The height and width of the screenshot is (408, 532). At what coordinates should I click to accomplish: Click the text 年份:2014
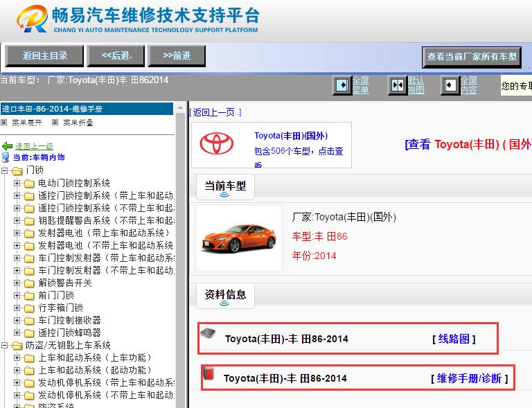pos(314,256)
